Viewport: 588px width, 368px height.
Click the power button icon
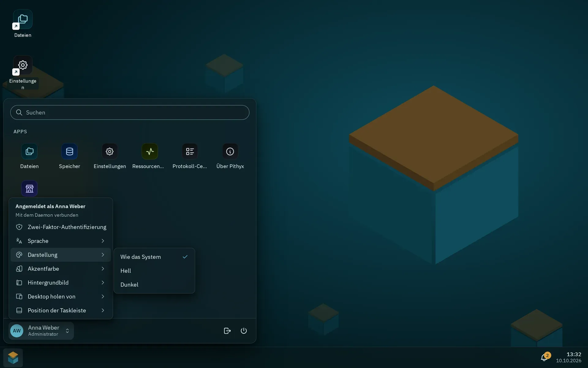244,331
